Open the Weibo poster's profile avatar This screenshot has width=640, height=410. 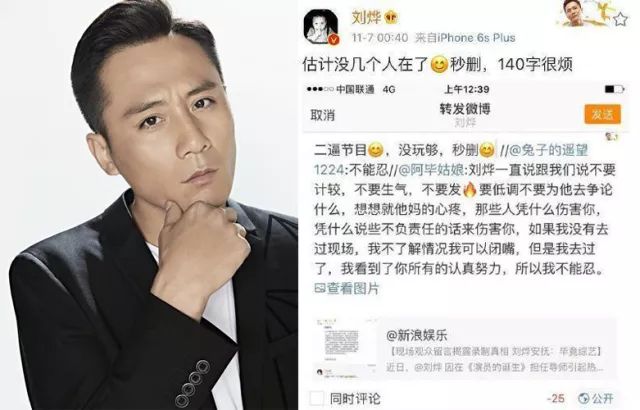[321, 26]
